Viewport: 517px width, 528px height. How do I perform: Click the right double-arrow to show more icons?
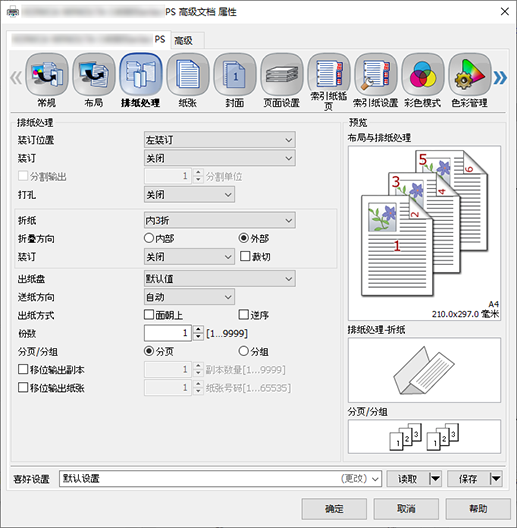pyautogui.click(x=500, y=78)
